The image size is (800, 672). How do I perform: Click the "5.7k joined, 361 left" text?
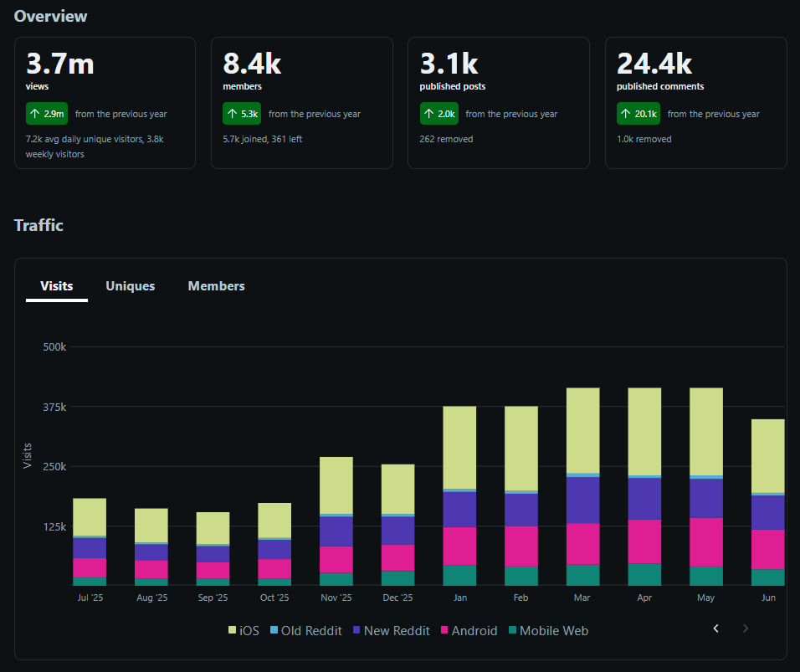(262, 139)
